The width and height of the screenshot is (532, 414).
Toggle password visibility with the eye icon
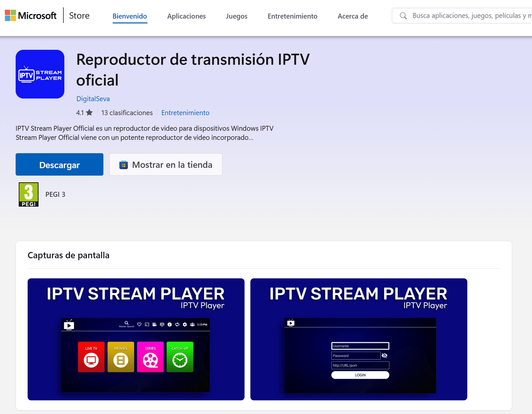point(385,355)
